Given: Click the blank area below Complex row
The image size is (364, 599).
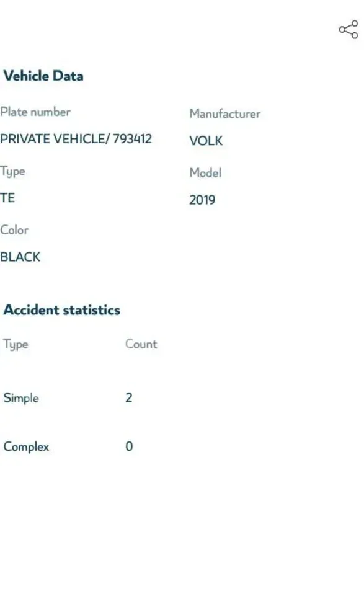Looking at the screenshot, I should 182,527.
